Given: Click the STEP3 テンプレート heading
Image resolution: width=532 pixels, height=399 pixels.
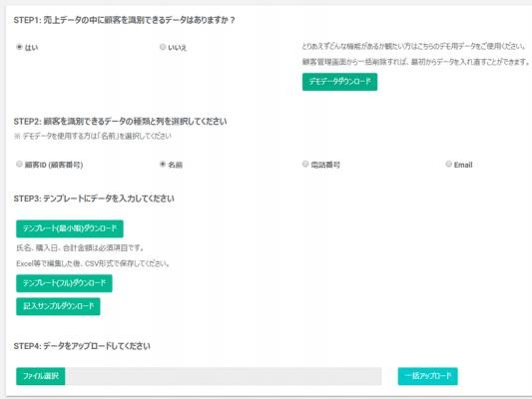Looking at the screenshot, I should [x=94, y=199].
